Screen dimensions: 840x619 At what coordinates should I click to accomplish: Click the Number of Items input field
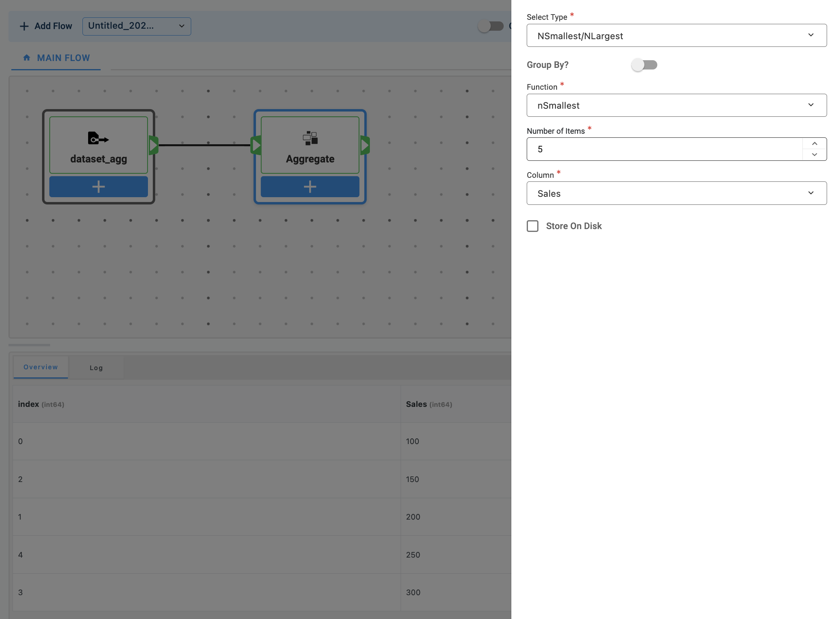pyautogui.click(x=664, y=149)
